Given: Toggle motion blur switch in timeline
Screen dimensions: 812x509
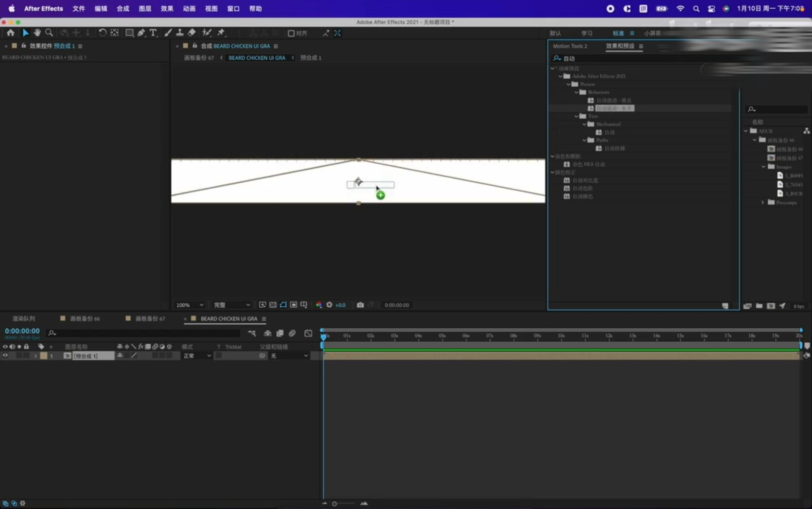Looking at the screenshot, I should click(292, 333).
